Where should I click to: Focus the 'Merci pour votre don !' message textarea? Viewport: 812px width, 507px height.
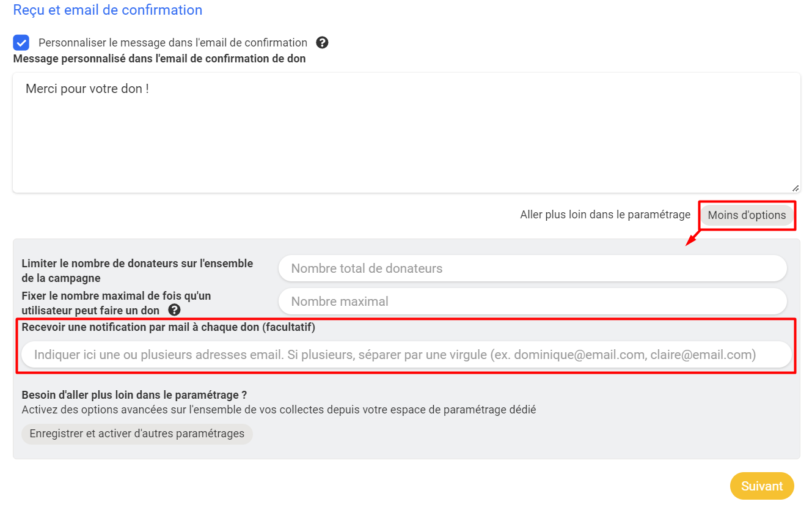[406, 133]
